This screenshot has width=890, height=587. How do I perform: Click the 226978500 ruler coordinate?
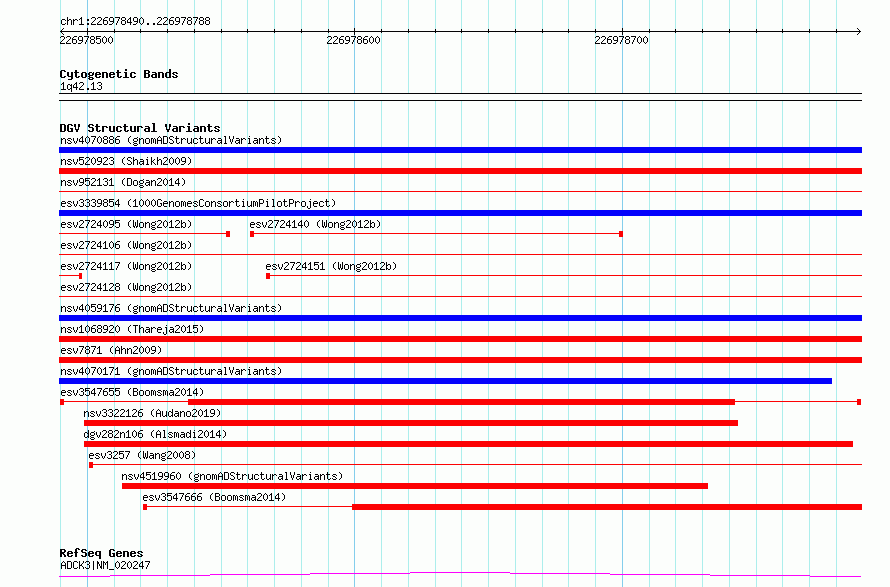(x=86, y=40)
